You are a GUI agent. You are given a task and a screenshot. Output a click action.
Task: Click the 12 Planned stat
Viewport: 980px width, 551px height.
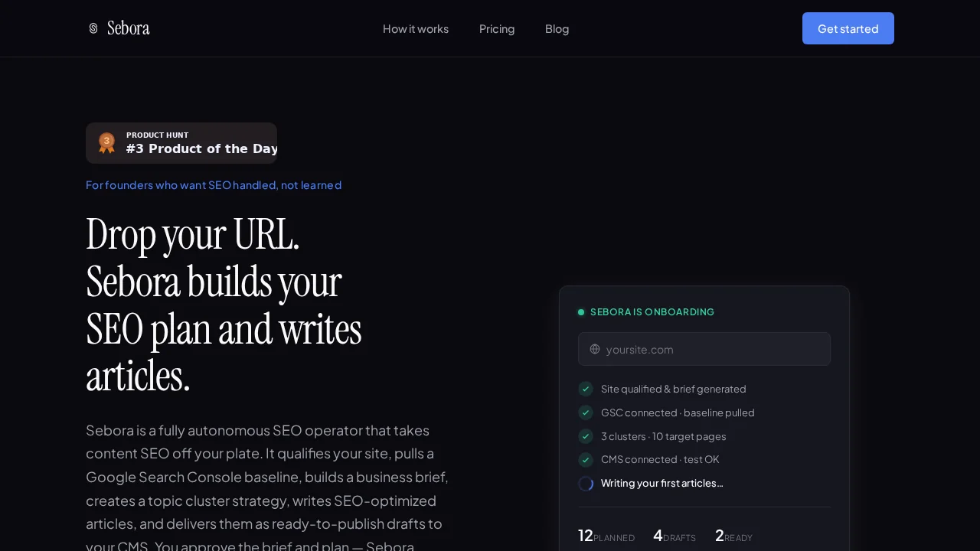pyautogui.click(x=606, y=536)
